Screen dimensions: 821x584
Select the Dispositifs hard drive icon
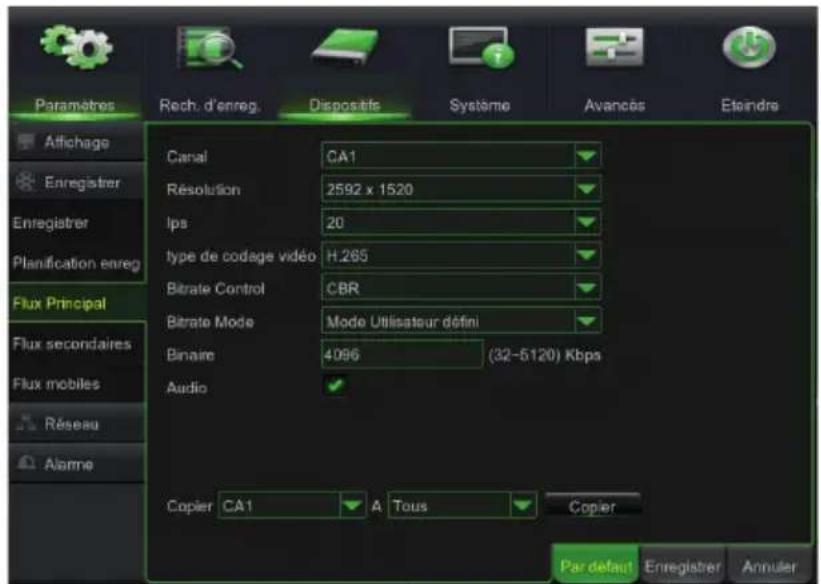[x=345, y=48]
